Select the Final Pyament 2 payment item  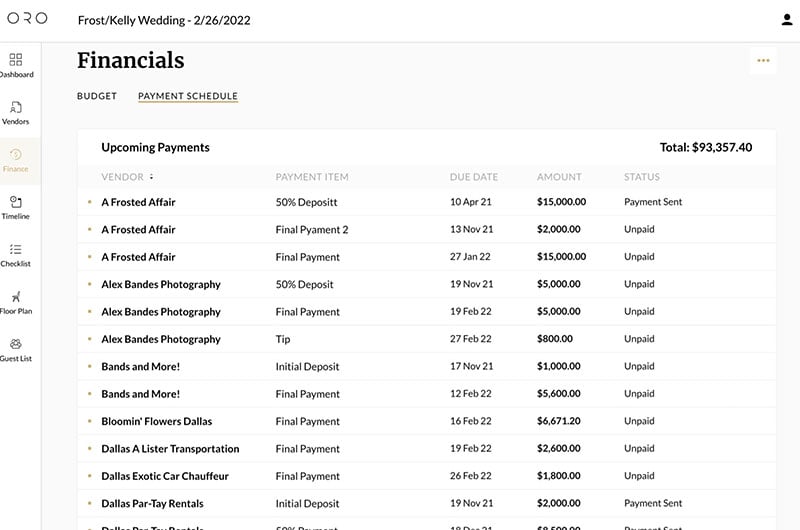pos(312,230)
